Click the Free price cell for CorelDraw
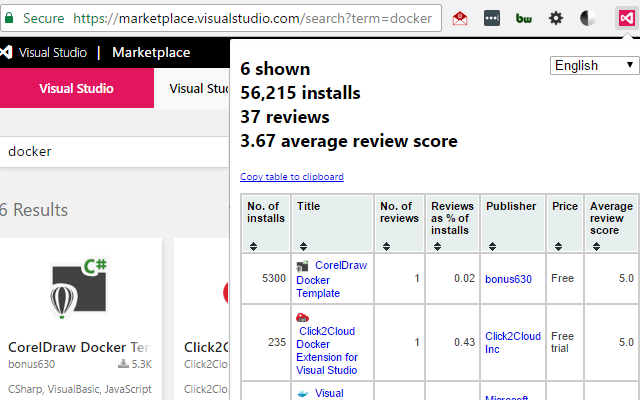The image size is (640, 400). point(565,278)
